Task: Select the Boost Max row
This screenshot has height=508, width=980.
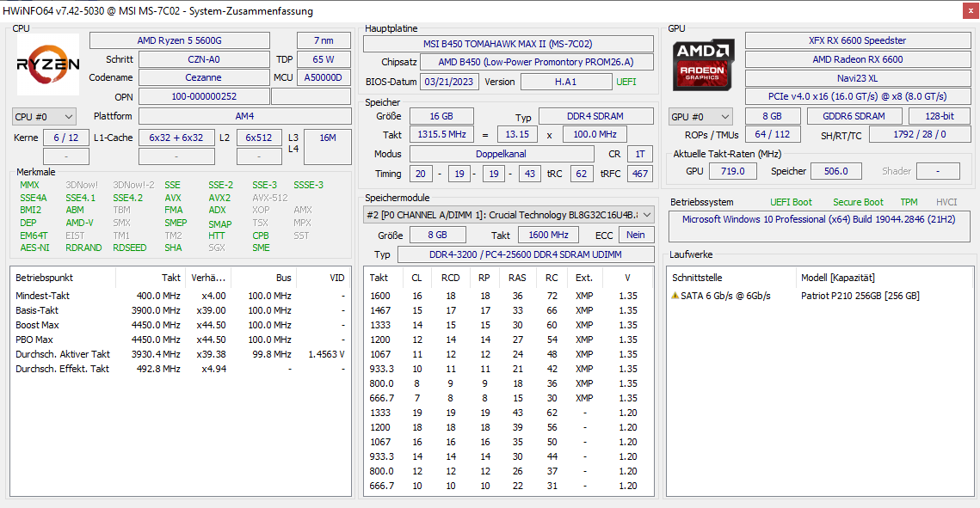Action: pyautogui.click(x=180, y=325)
